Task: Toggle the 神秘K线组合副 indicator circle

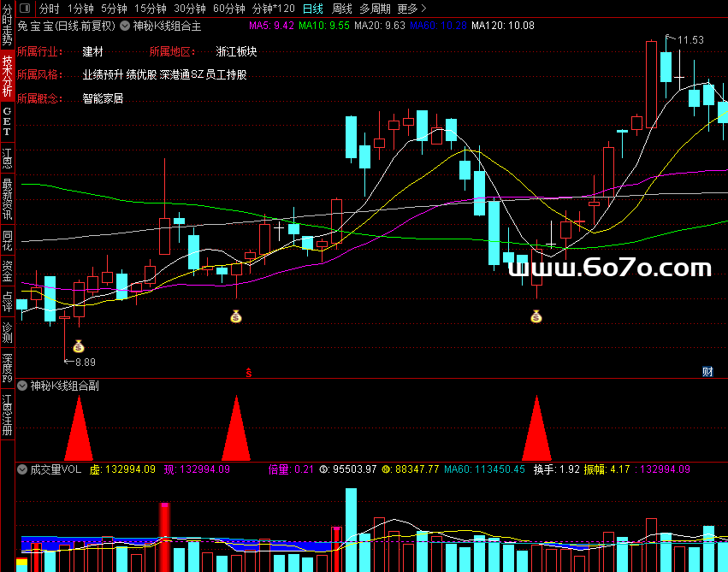Action: pos(22,386)
